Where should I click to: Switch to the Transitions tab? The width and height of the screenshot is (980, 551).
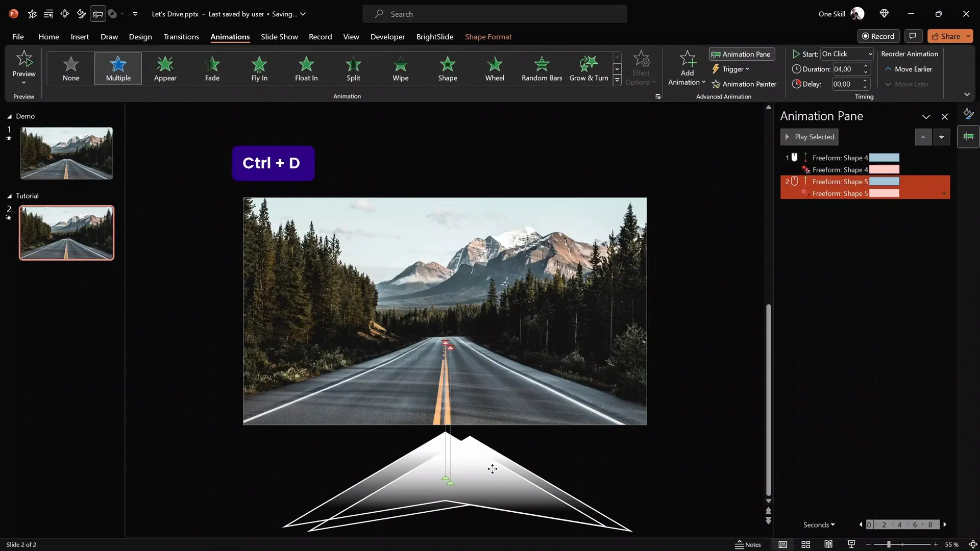181,37
